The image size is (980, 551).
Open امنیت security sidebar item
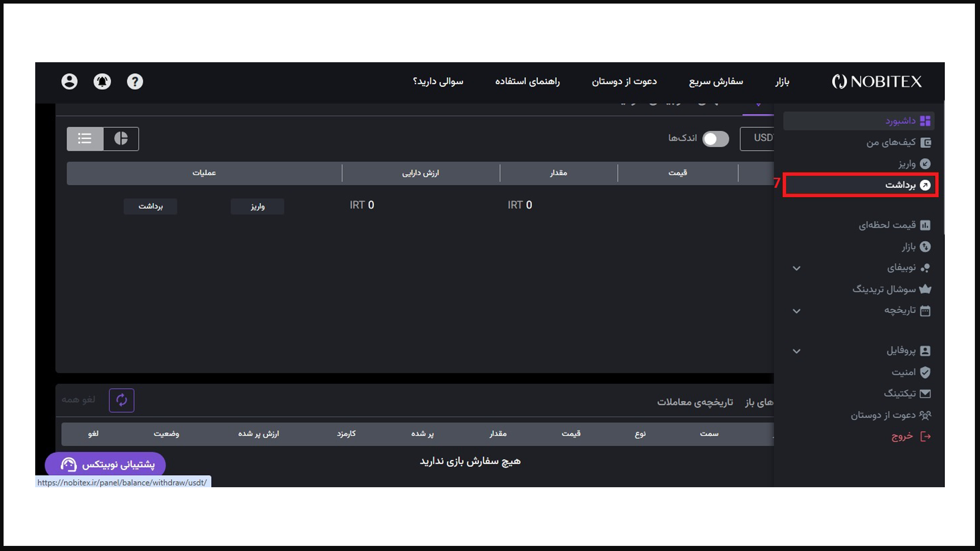click(911, 372)
